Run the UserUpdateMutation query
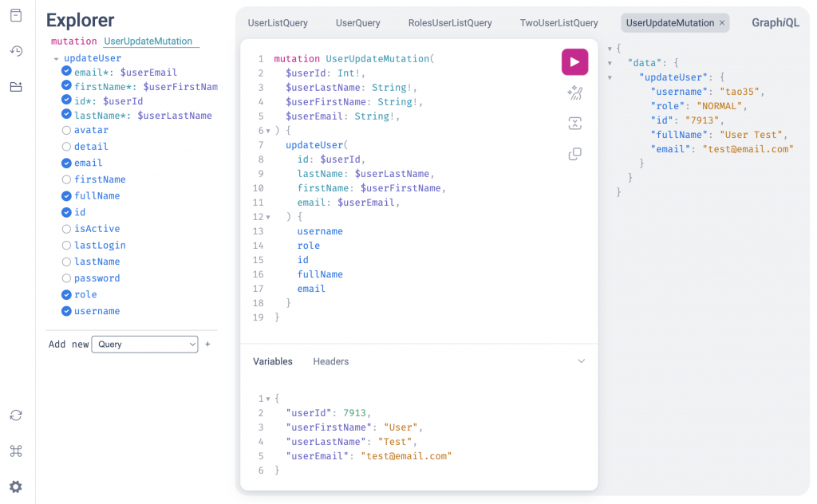 point(574,62)
